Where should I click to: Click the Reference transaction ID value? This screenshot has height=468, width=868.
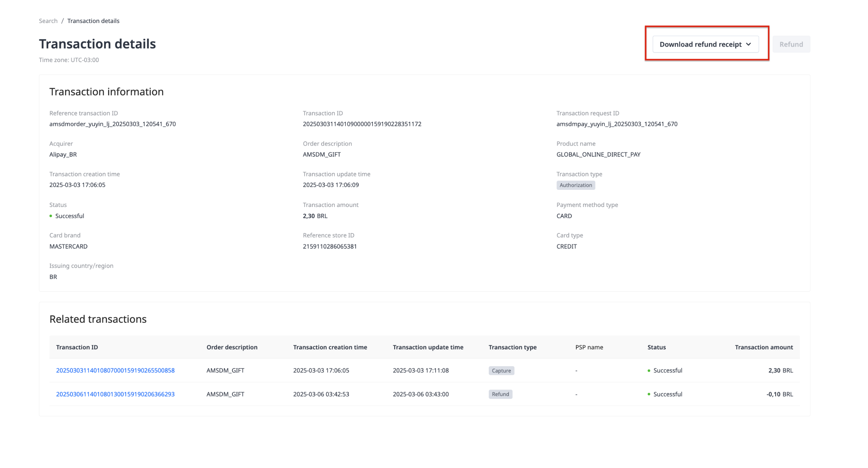112,124
